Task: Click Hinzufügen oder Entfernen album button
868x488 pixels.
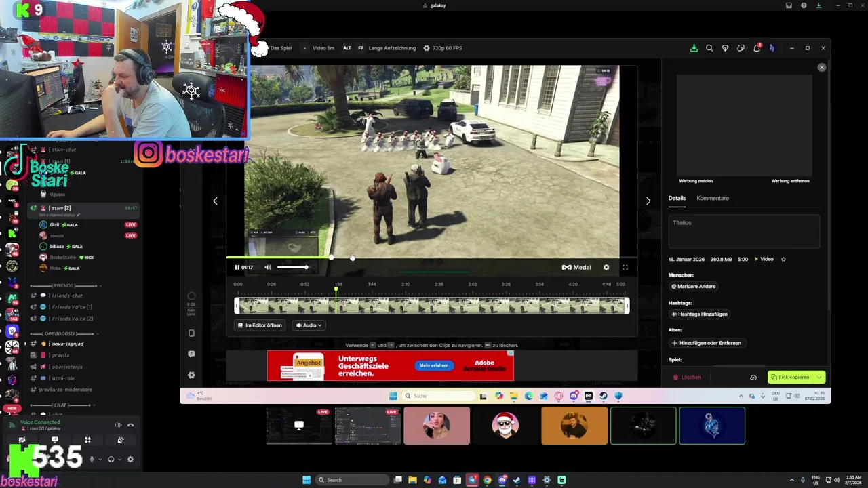Action: [x=707, y=343]
